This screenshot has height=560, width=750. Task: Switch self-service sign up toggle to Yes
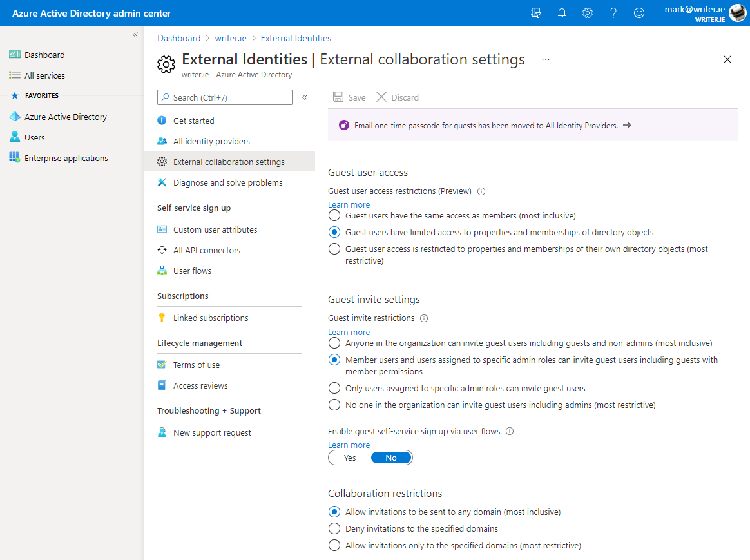350,458
